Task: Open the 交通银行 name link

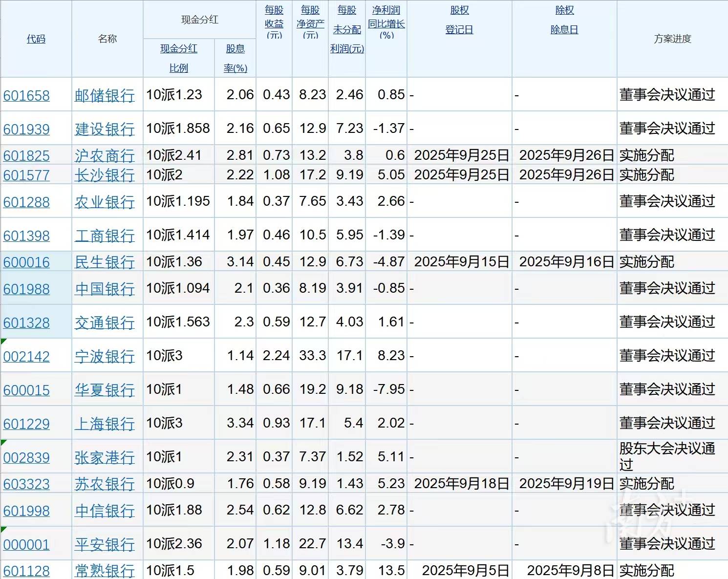Action: (105, 322)
